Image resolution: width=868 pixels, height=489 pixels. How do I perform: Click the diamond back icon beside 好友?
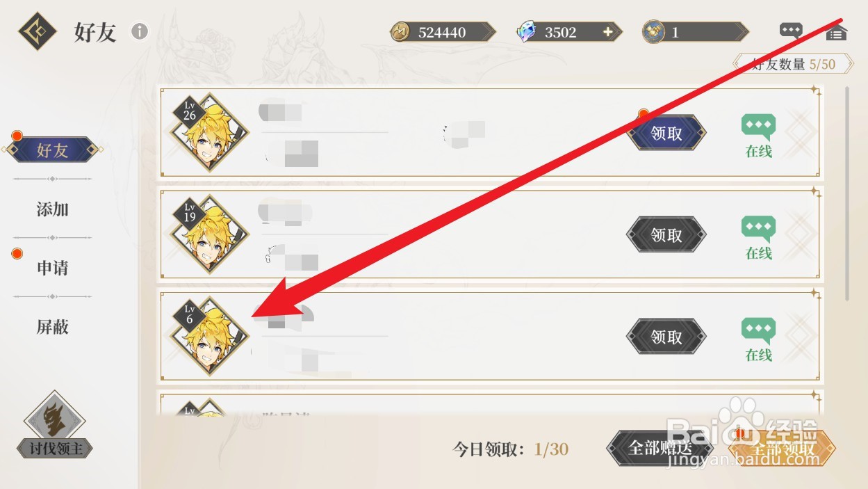pyautogui.click(x=38, y=32)
